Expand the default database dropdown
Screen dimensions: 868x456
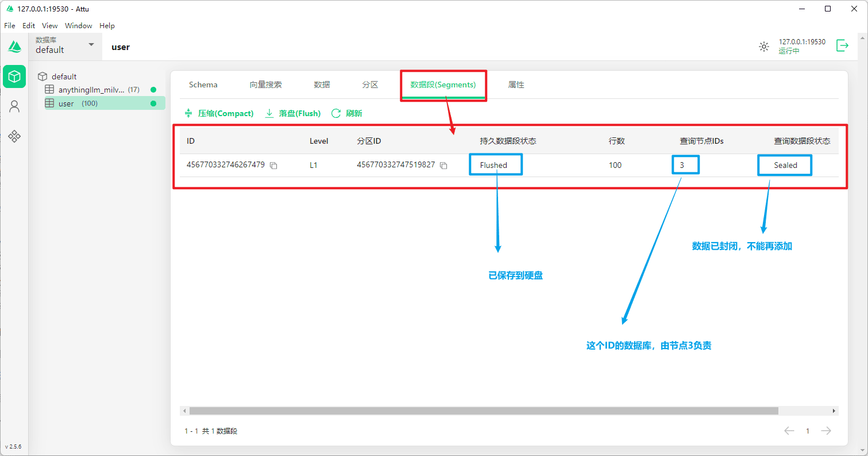coord(91,45)
